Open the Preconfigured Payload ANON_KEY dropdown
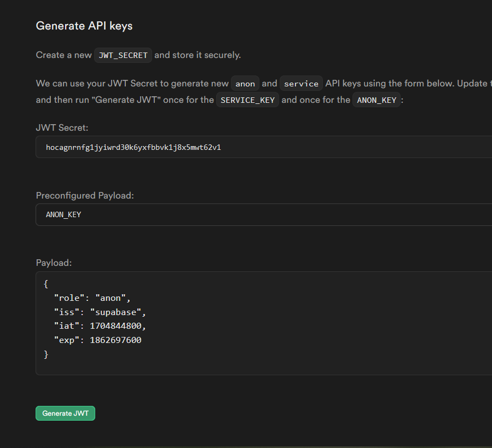 pos(264,214)
